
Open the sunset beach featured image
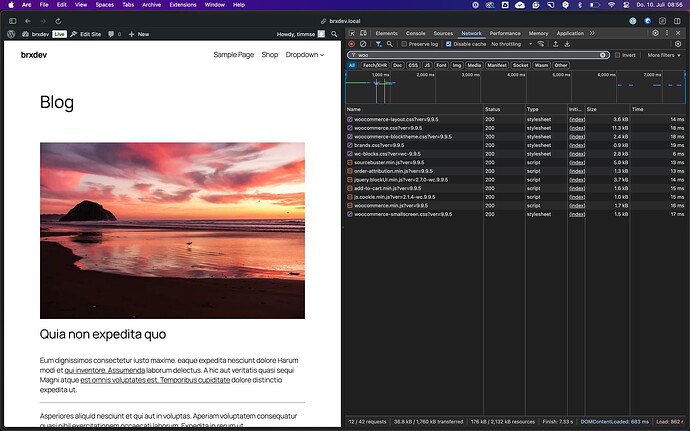tap(172, 230)
